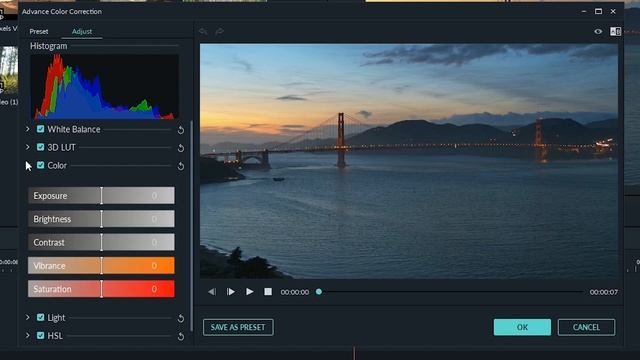The width and height of the screenshot is (640, 360).
Task: Play the video preview
Action: tap(249, 292)
